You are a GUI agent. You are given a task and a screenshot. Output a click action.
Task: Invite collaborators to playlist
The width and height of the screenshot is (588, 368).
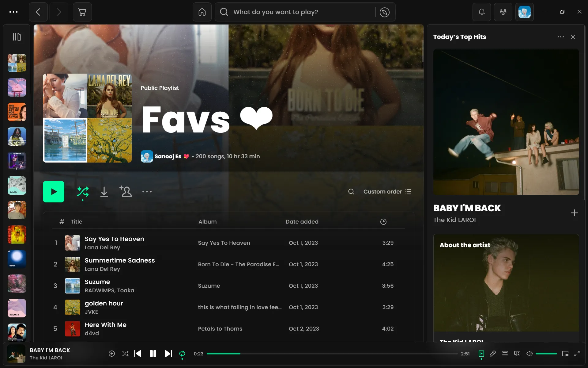(x=126, y=191)
